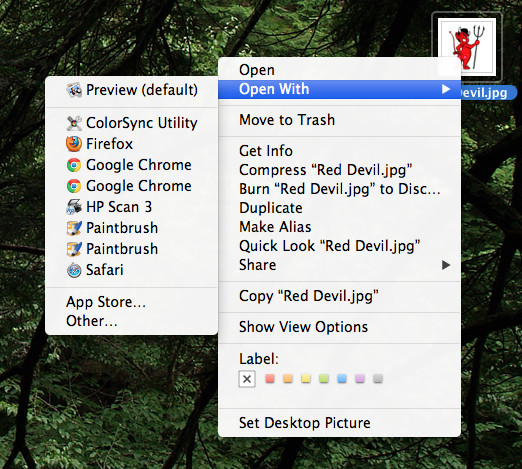This screenshot has height=469, width=522.
Task: Click the highlighted Open With menu item
Action: [x=339, y=89]
